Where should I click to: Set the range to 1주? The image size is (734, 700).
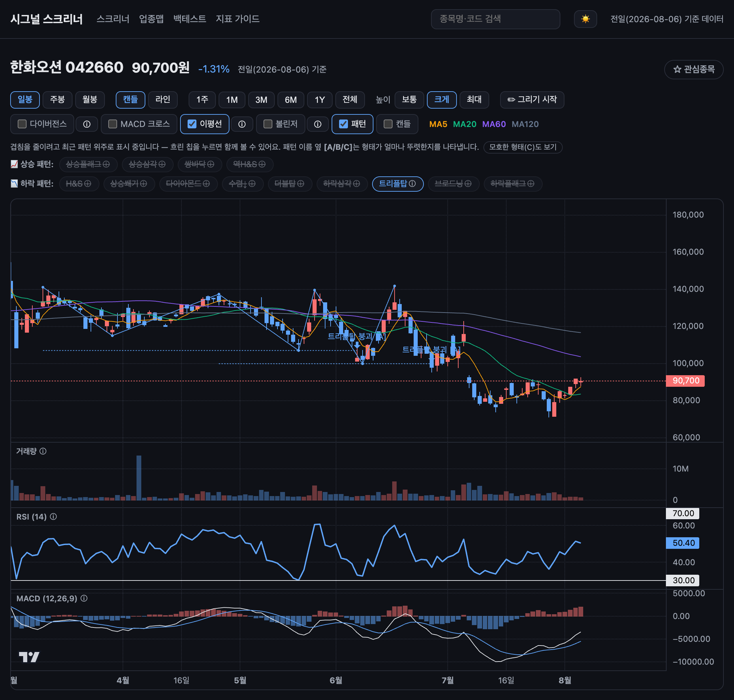pyautogui.click(x=202, y=100)
